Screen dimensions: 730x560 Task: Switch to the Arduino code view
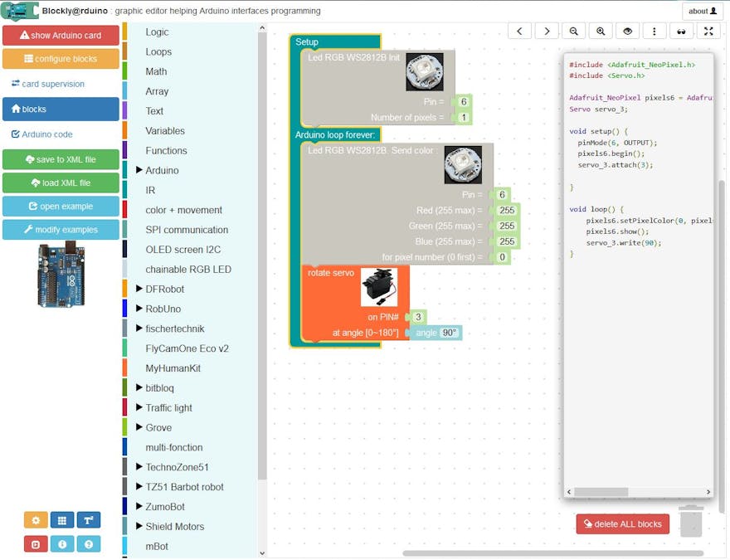(x=61, y=134)
